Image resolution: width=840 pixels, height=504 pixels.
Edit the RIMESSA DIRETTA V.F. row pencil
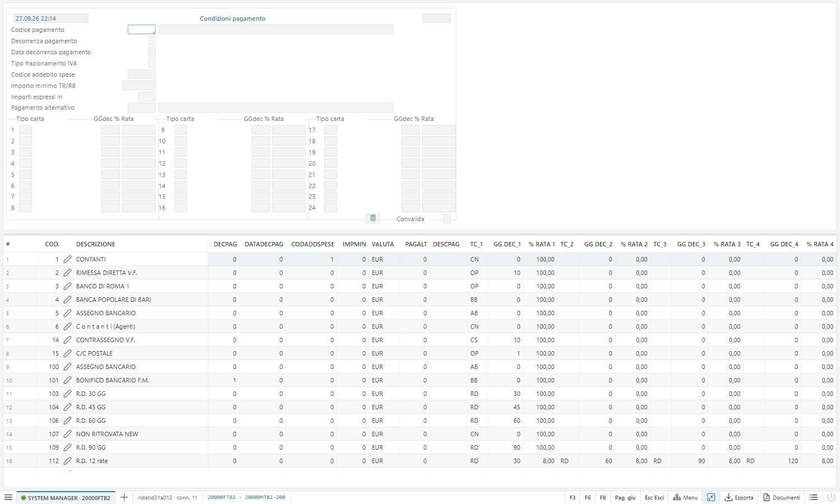[68, 273]
